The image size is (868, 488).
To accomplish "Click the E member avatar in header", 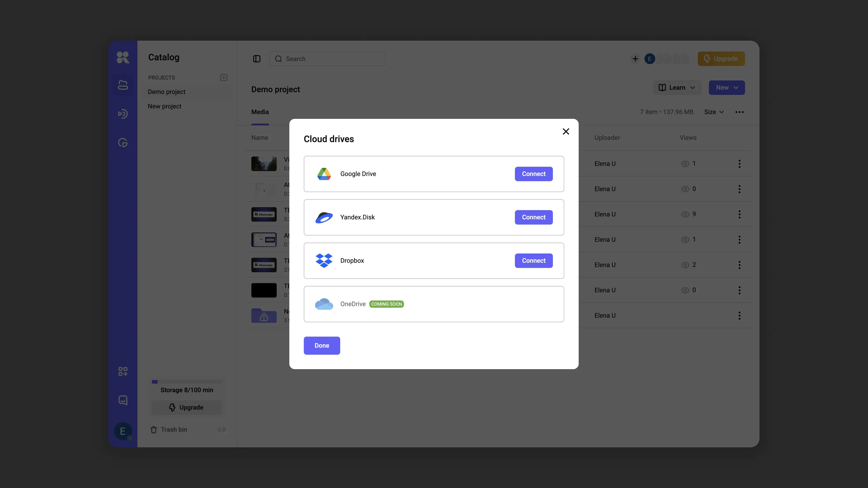I will (650, 59).
